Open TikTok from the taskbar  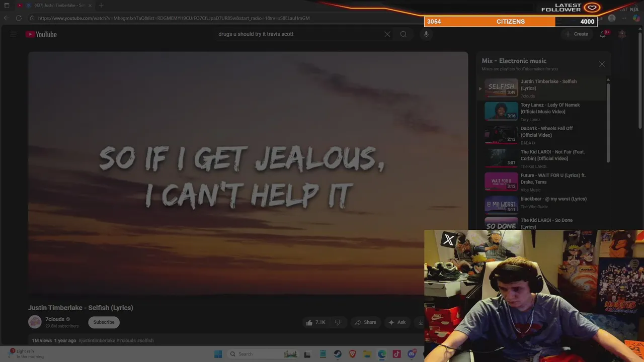coord(397,354)
